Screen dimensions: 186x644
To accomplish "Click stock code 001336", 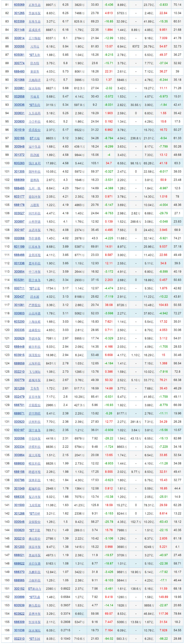I will coord(19,263).
